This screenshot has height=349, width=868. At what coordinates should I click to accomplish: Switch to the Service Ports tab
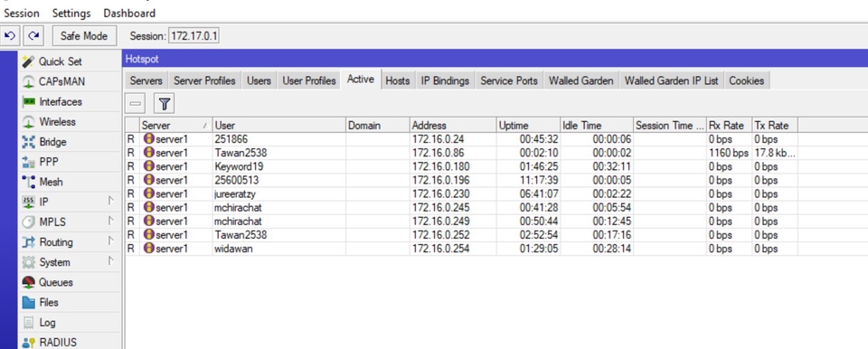[x=509, y=80]
